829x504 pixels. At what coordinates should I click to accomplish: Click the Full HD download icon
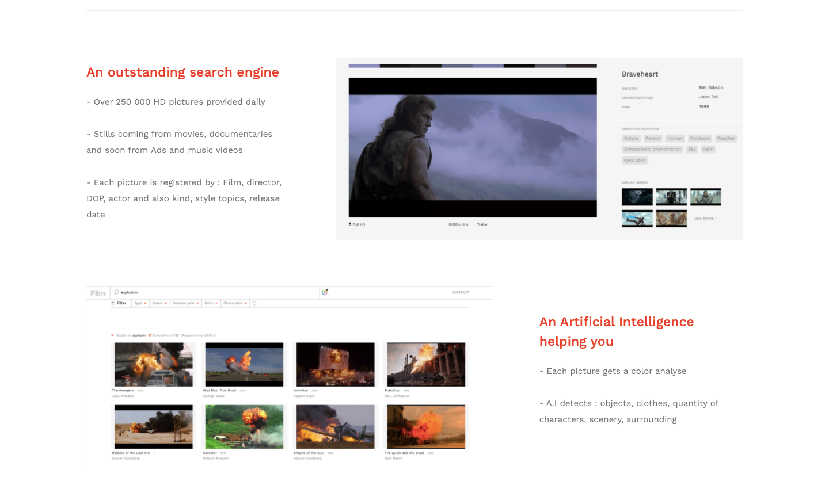pyautogui.click(x=349, y=224)
